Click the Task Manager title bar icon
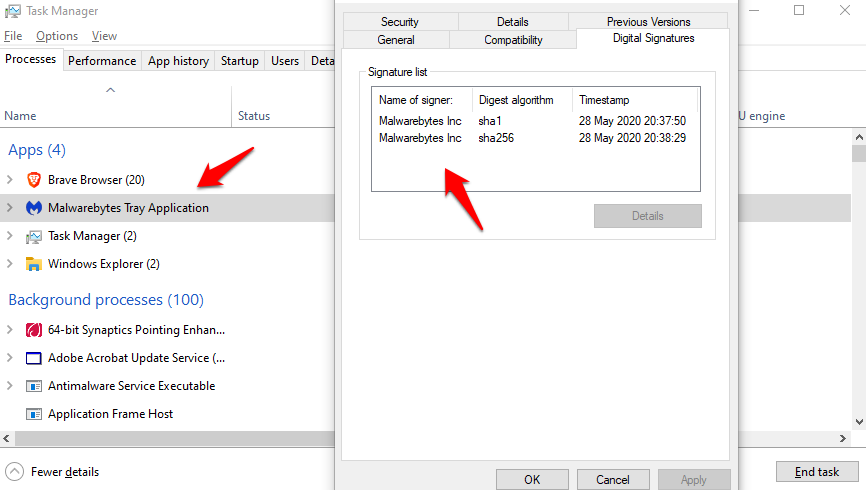 pos(13,11)
